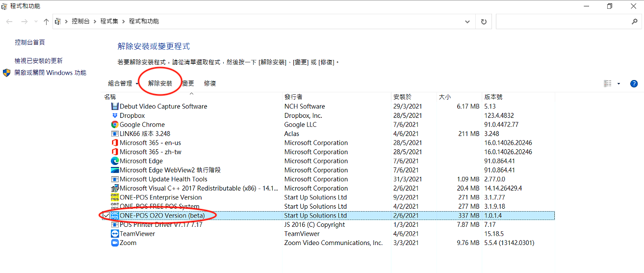Click 解除安裝 in the toolbar
Screen dimensions: 644x273
(x=160, y=83)
